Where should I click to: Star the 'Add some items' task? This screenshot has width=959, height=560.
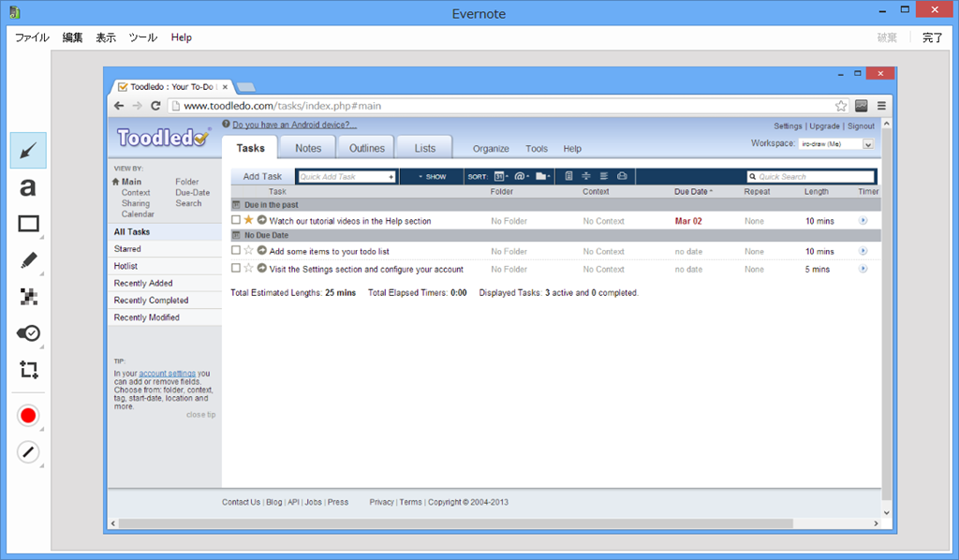point(248,250)
